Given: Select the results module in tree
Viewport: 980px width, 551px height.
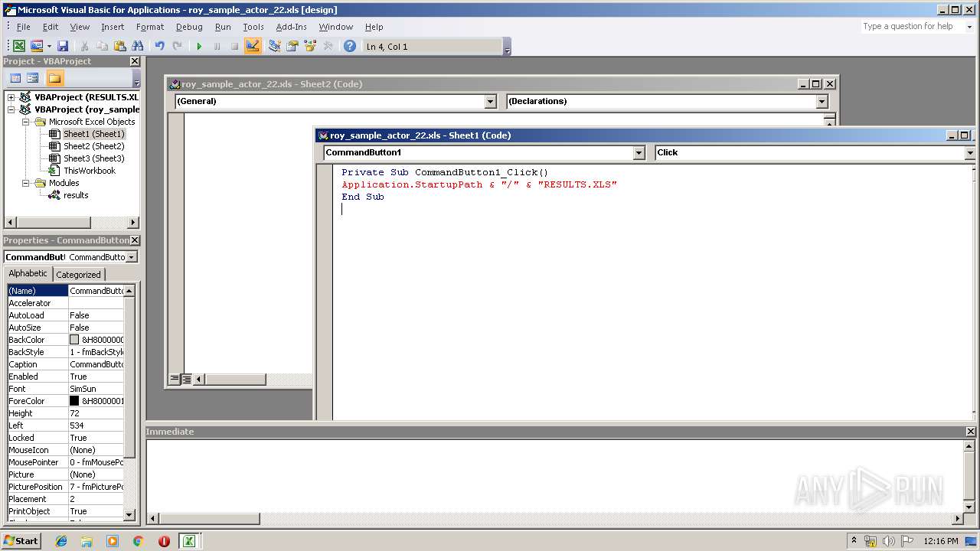Looking at the screenshot, I should [76, 195].
